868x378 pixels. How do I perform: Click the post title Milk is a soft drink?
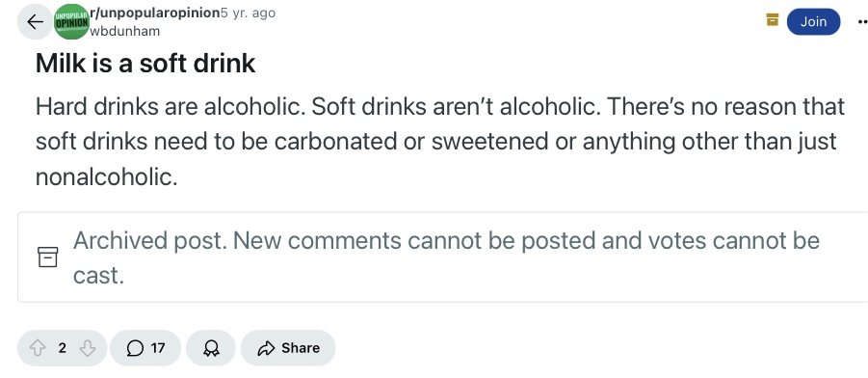(145, 64)
